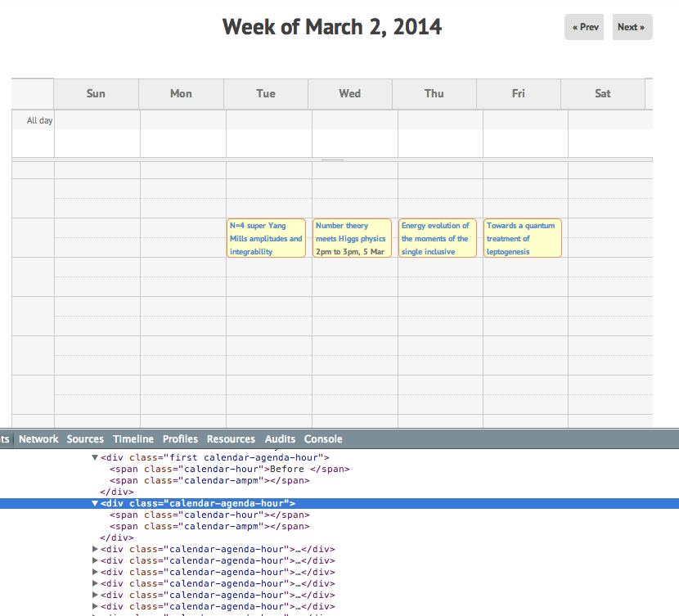The image size is (679, 616).
Task: Select the empty calendar-hour span in highlighted div
Action: pos(209,515)
